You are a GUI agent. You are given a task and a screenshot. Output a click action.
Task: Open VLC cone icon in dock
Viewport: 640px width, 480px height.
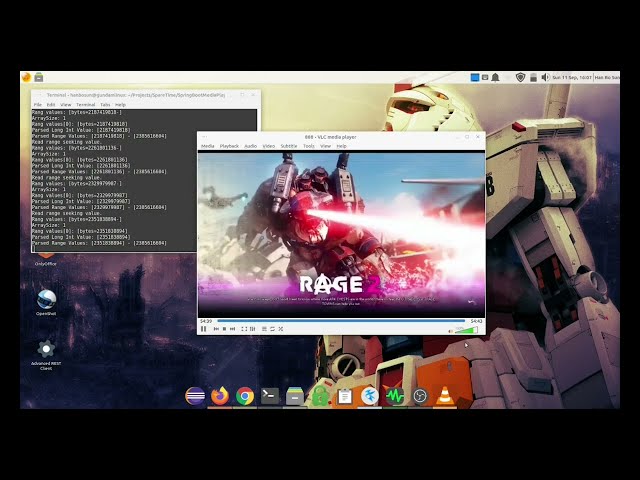coord(445,396)
